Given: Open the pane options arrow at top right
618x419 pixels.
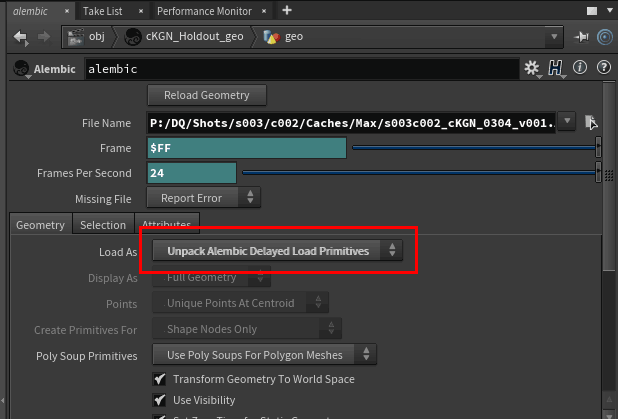Looking at the screenshot, I should click(610, 11).
